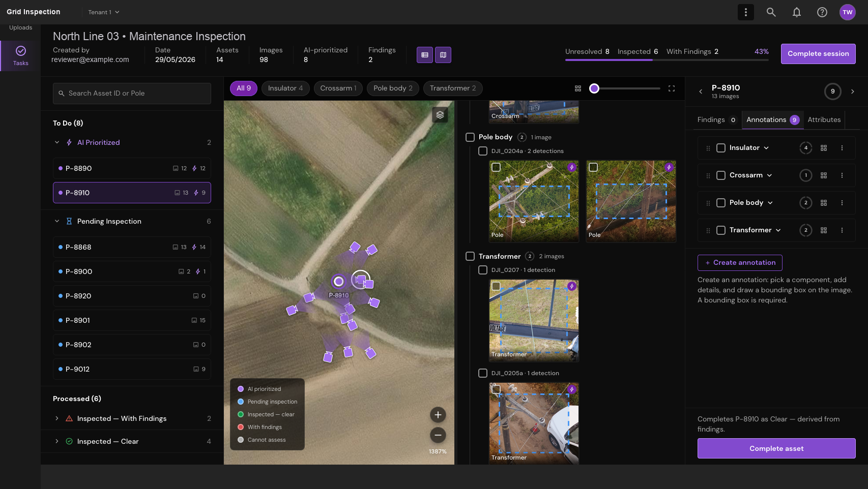Click Create annotation button
This screenshot has width=868, height=489.
739,263
